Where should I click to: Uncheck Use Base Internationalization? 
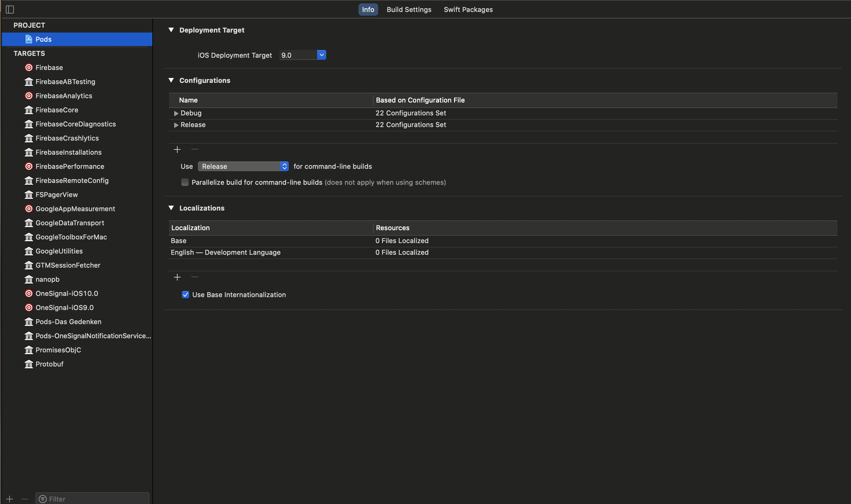tap(186, 295)
